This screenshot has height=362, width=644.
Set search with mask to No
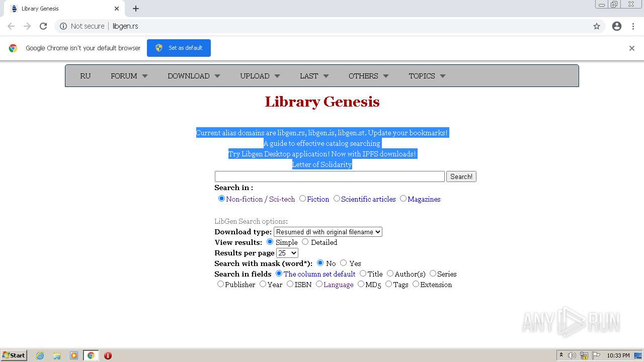pyautogui.click(x=320, y=263)
